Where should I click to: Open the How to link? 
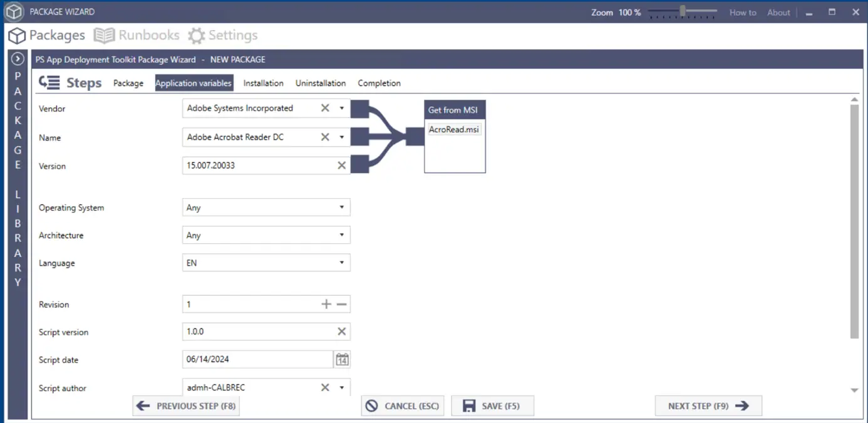tap(743, 13)
